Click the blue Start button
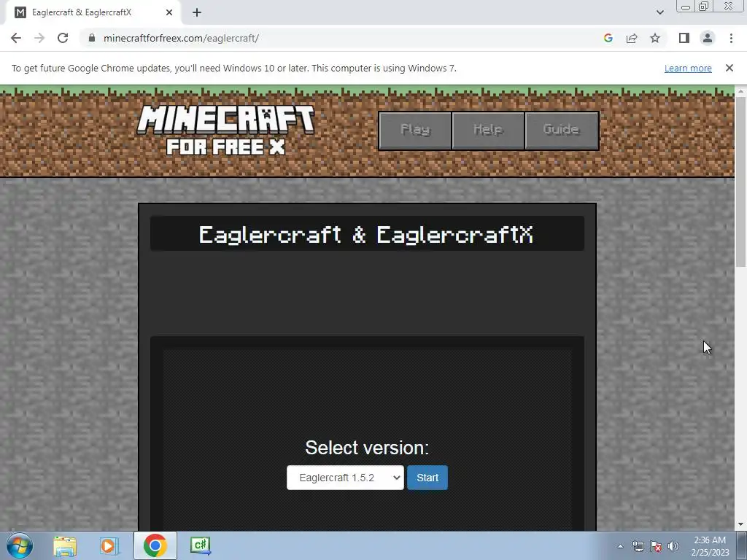 pyautogui.click(x=427, y=478)
